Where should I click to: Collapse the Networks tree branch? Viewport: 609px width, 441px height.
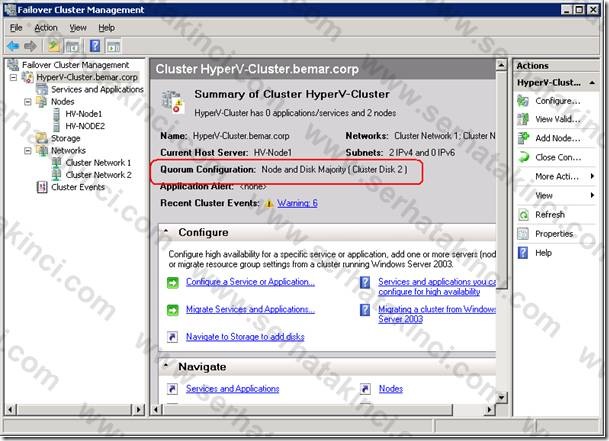(x=28, y=150)
